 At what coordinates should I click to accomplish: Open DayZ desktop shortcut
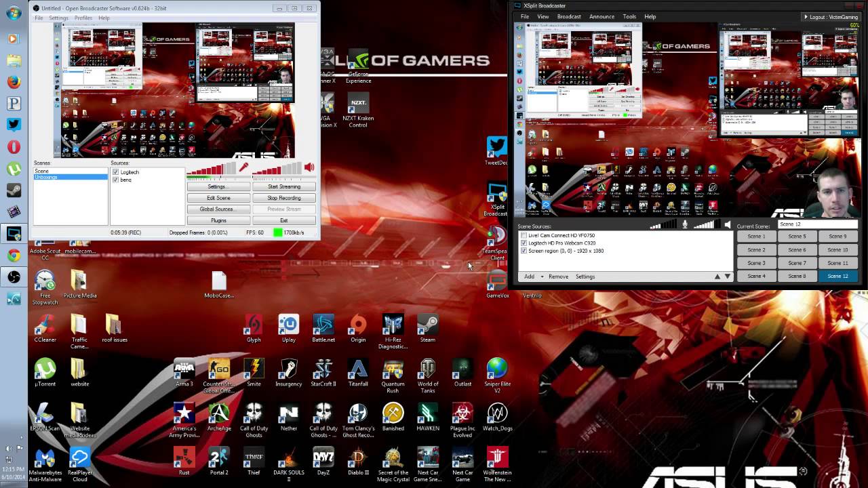[323, 462]
